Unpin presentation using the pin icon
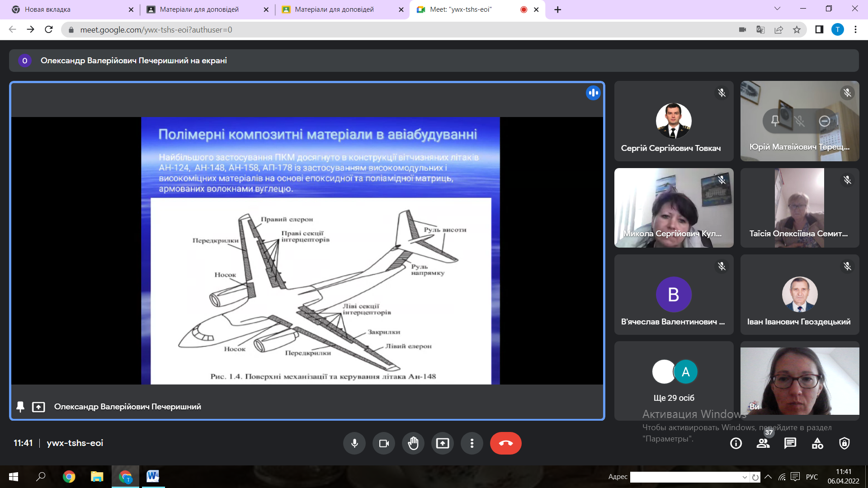The width and height of the screenshot is (868, 488). [x=20, y=407]
